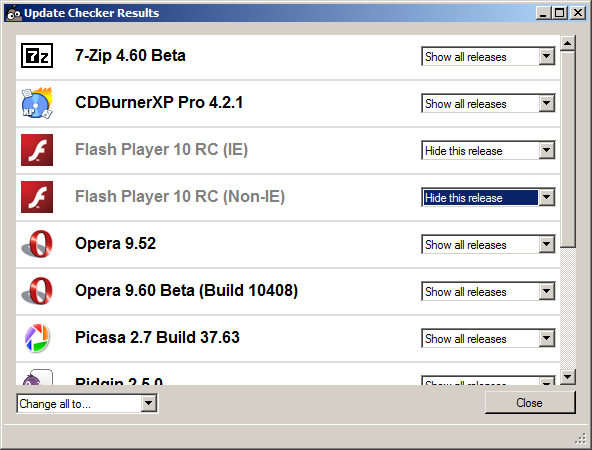Screen dimensions: 592x450
Task: Select the Opera 9.60 Beta (Build 10408) text
Action: (187, 290)
